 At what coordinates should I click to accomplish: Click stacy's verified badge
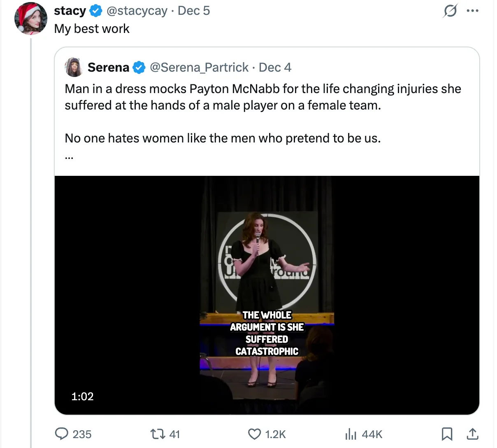[x=95, y=11]
